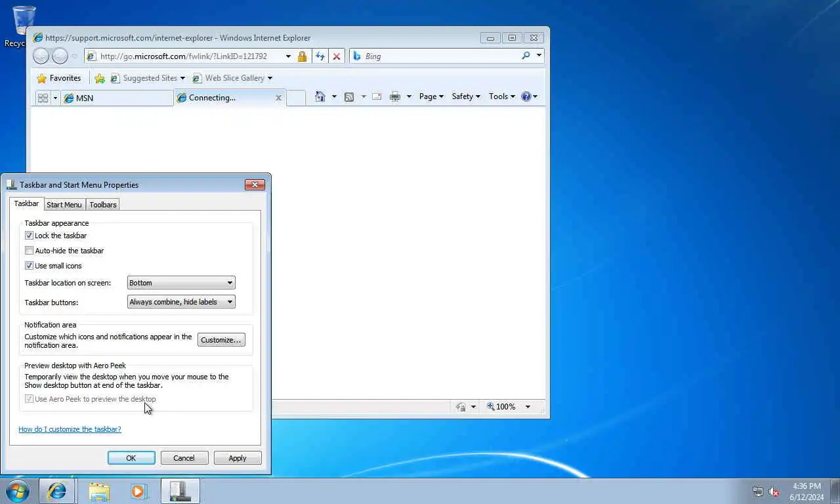Switch to the Start Menu tab

tap(64, 205)
